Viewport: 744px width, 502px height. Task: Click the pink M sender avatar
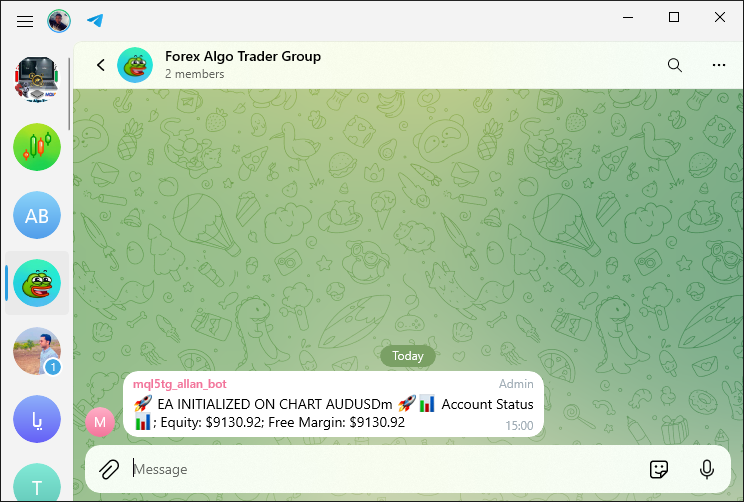pyautogui.click(x=100, y=422)
